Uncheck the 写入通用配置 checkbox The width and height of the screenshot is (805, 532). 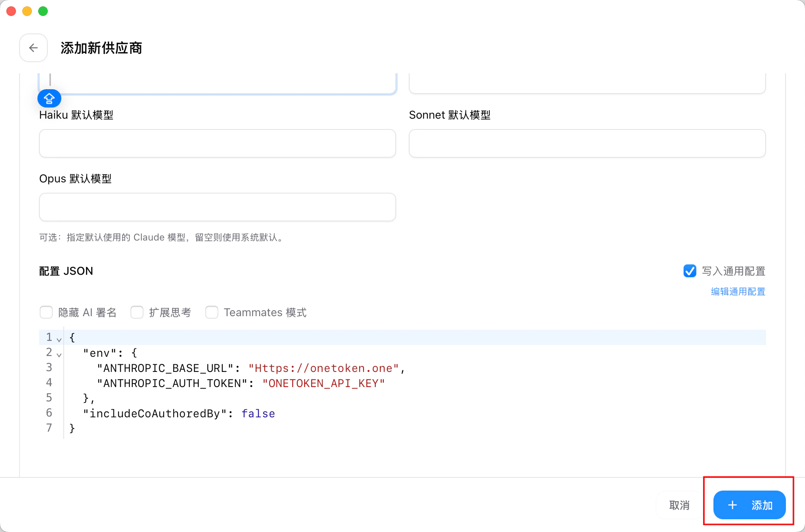click(690, 271)
